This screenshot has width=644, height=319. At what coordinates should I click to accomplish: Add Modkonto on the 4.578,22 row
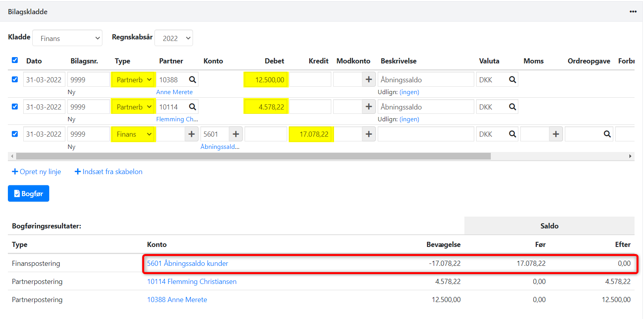(x=369, y=107)
